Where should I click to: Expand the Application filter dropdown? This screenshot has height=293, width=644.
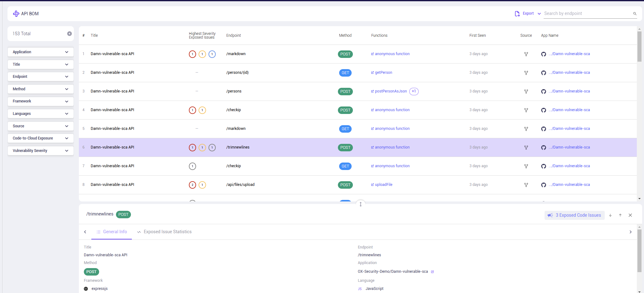[41, 52]
